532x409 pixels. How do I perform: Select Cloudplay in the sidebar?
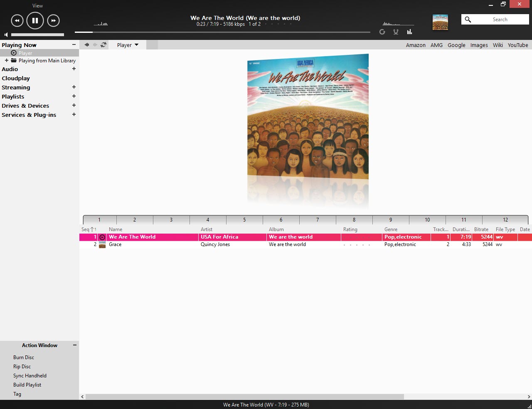(16, 78)
